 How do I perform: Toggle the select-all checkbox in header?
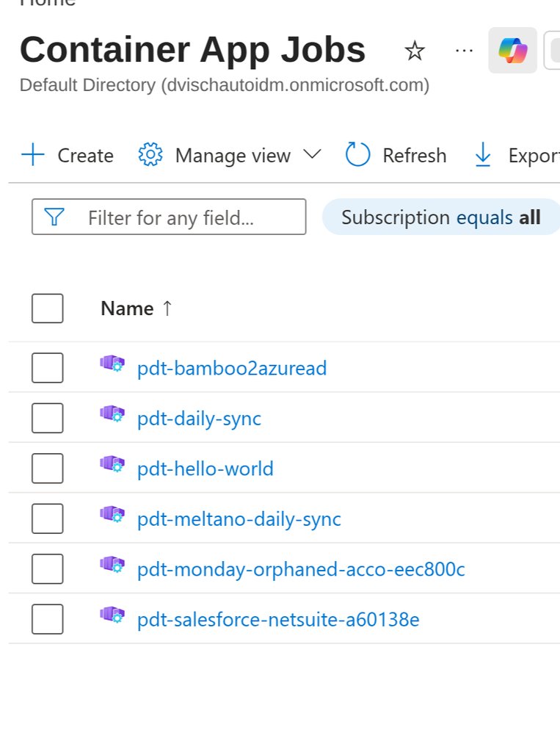click(48, 308)
